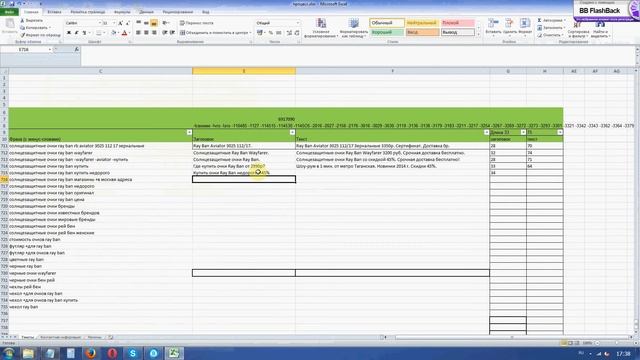The width and height of the screenshot is (640, 360).
Task: Toggle center horizontal alignment
Action: (146, 33)
